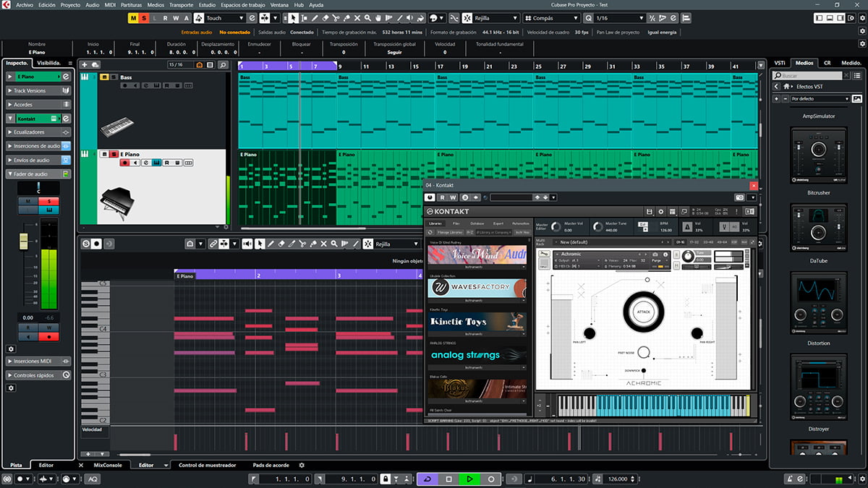Click the Manage Libraries button in Kontakt

pos(450,232)
